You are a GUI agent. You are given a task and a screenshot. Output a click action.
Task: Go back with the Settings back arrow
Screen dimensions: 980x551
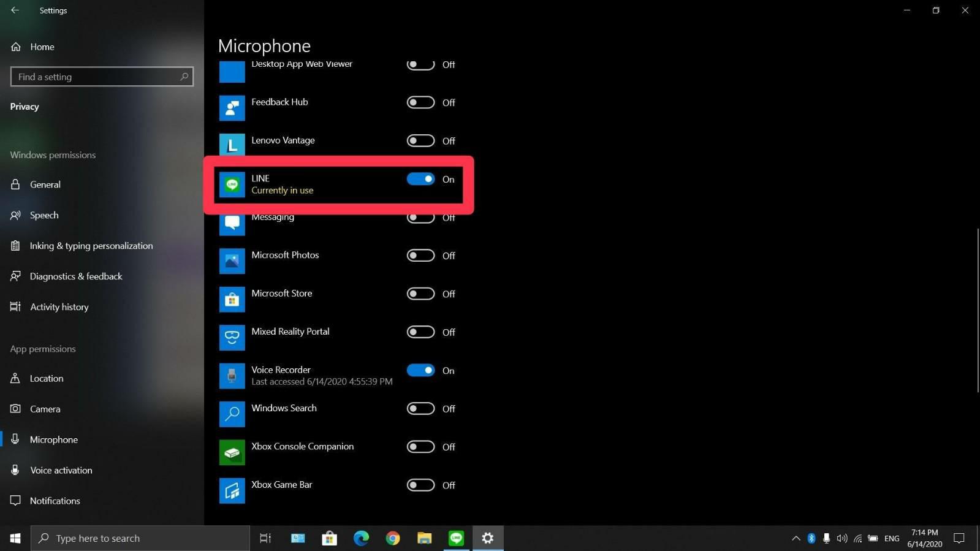[x=15, y=10]
